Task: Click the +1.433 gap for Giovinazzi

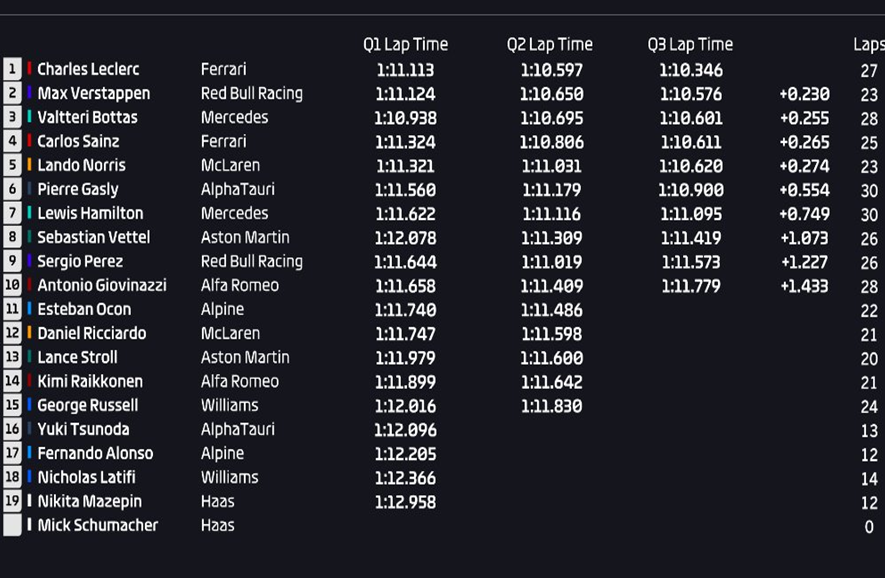Action: (x=804, y=286)
